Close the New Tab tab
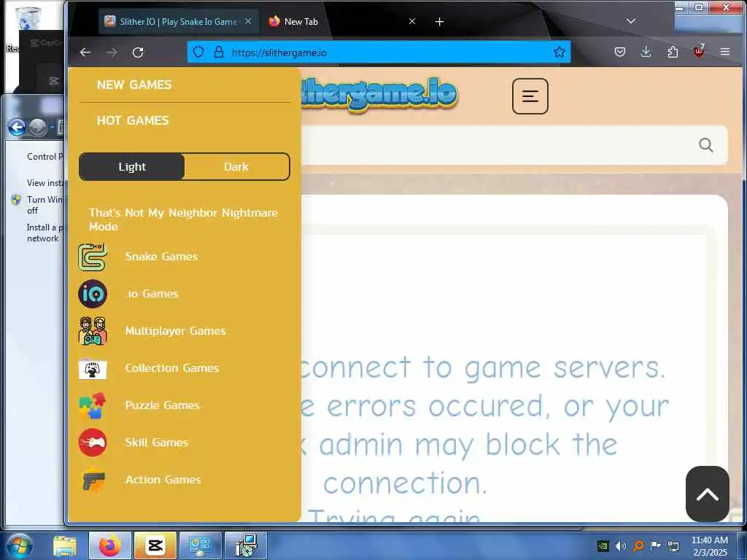This screenshot has width=747, height=560. tap(412, 21)
